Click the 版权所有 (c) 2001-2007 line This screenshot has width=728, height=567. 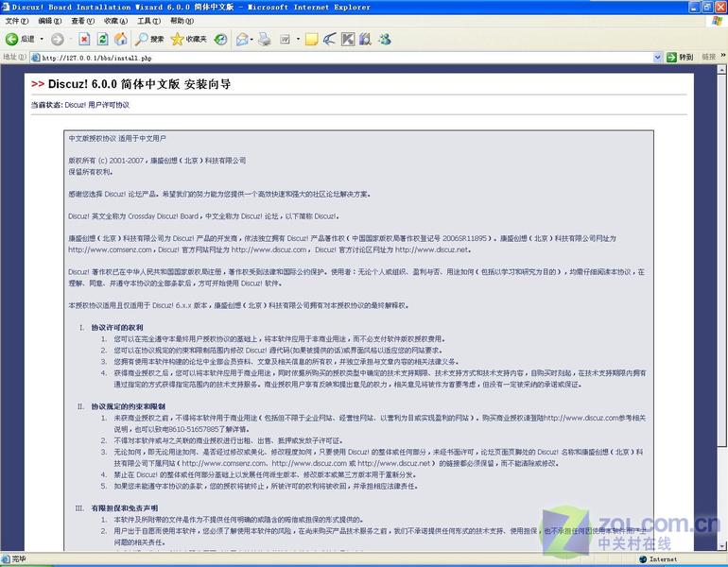[157, 161]
